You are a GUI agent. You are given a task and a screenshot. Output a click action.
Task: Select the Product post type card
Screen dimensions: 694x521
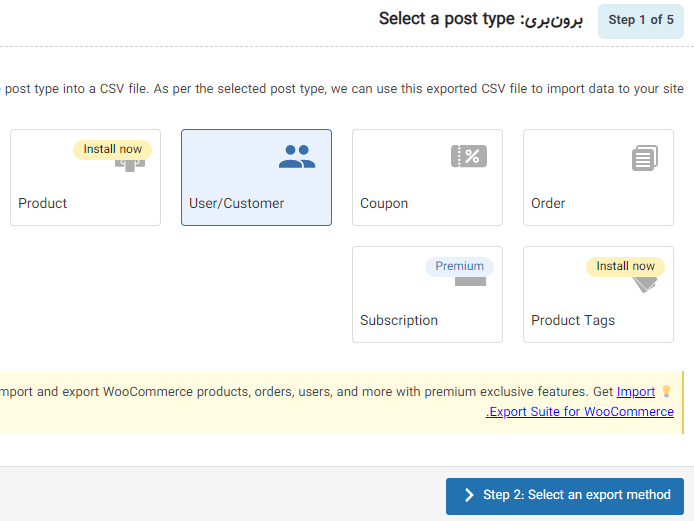pos(85,178)
